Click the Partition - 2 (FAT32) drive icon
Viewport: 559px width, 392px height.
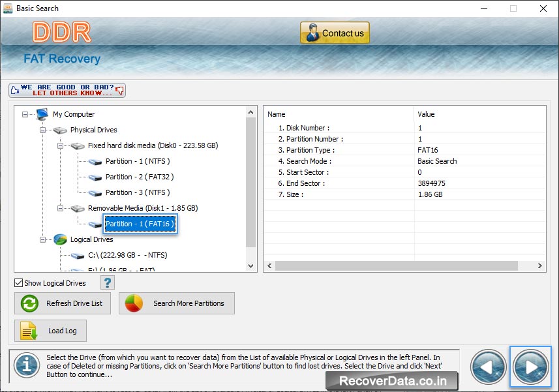95,178
